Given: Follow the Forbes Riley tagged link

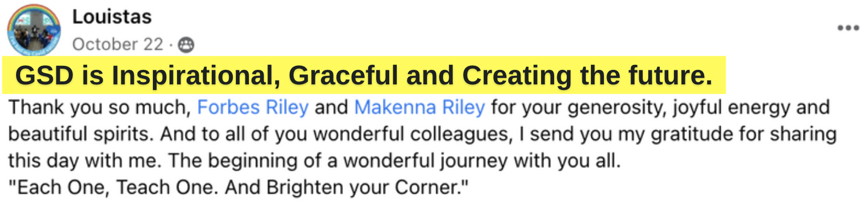Looking at the screenshot, I should click(x=252, y=108).
